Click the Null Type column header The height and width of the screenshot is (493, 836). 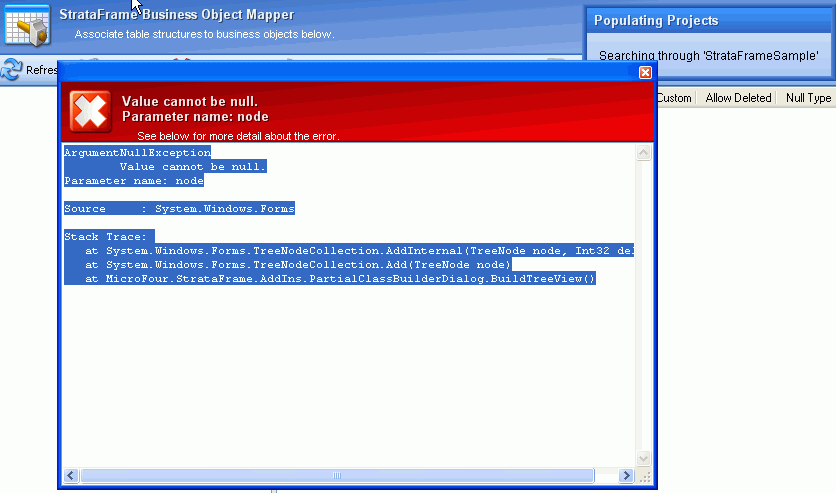click(x=808, y=98)
